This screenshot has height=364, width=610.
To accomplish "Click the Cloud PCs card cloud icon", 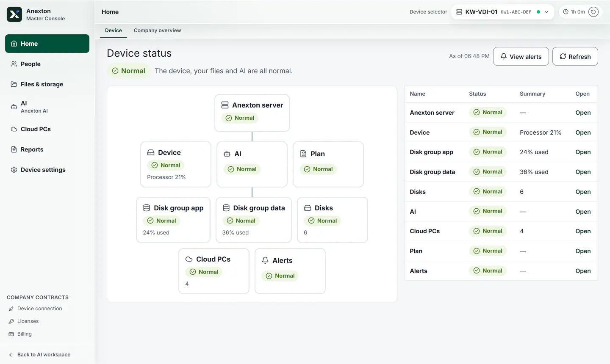I will click(189, 259).
